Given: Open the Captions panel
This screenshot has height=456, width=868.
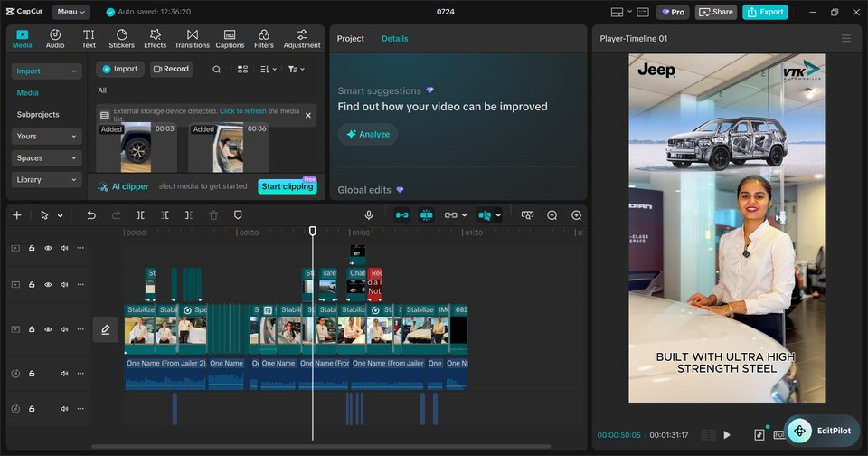Looking at the screenshot, I should point(230,39).
